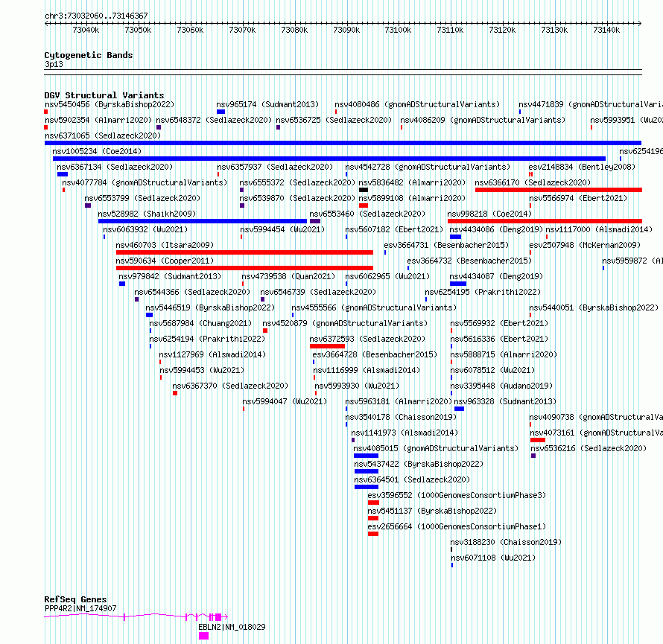The image size is (663, 644).
Task: Click the PPP4R2|NM_174907 gene label
Action: 80,608
